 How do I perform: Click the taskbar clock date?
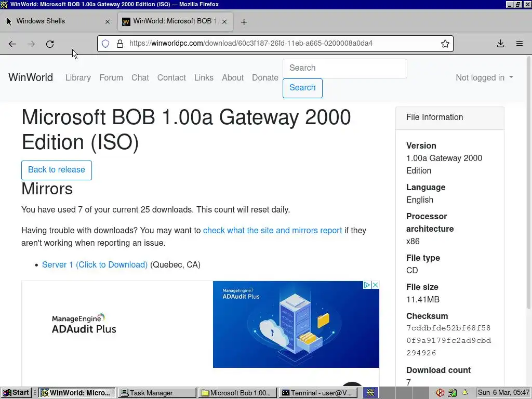503,393
